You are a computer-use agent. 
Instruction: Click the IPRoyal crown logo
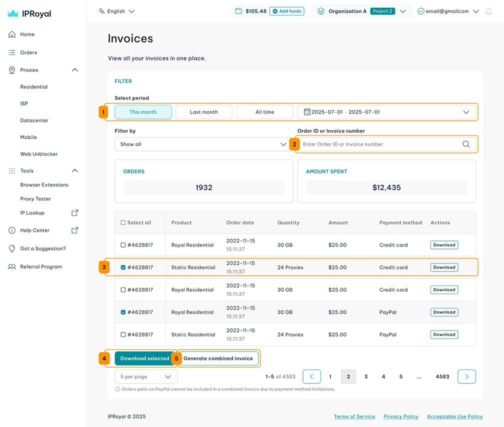click(x=13, y=14)
